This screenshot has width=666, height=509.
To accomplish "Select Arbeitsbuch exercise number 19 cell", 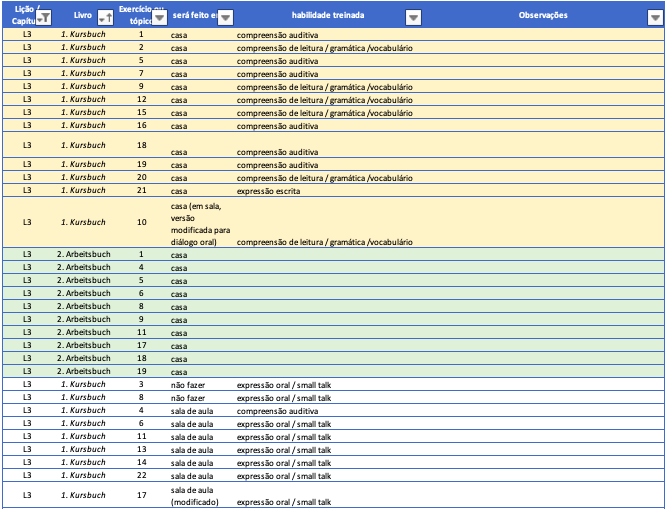I will (141, 371).
